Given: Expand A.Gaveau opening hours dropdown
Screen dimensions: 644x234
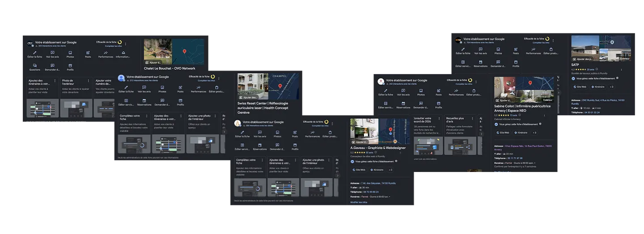Looking at the screenshot, I should 390,196.
